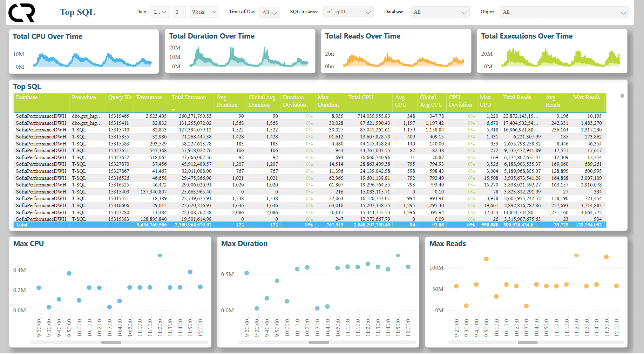Viewport: 644px width, 354px height.
Task: Open the Weeks unit dropdown
Action: pos(204,12)
